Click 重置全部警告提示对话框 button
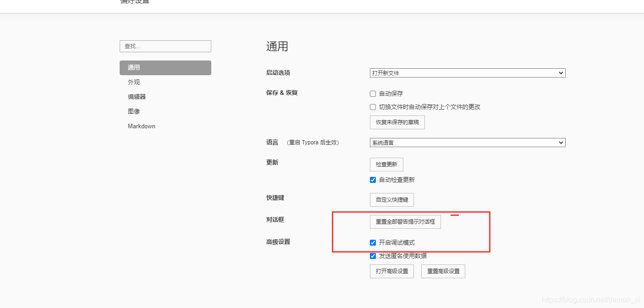 pos(405,222)
